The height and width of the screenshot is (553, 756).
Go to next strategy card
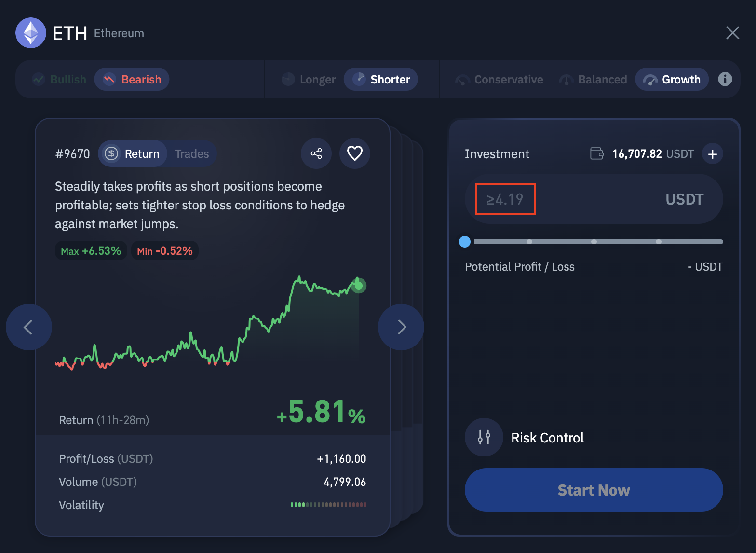coord(401,327)
